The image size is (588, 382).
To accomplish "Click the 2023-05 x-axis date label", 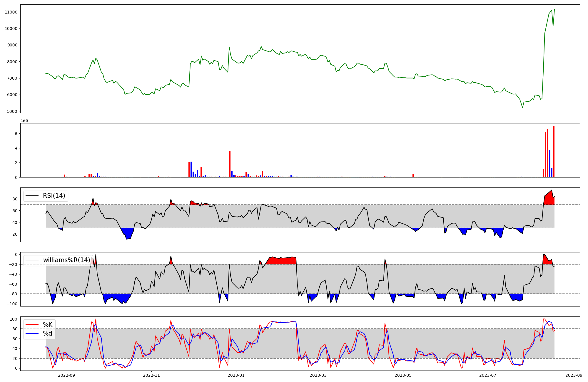I will click(x=403, y=375).
